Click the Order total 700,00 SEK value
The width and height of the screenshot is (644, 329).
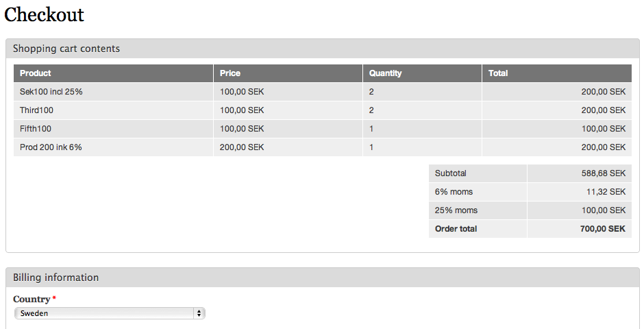coord(602,229)
